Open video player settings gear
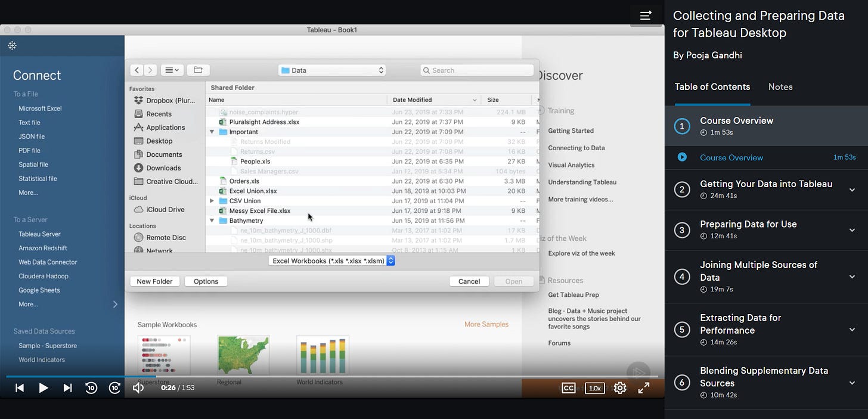 coord(620,388)
